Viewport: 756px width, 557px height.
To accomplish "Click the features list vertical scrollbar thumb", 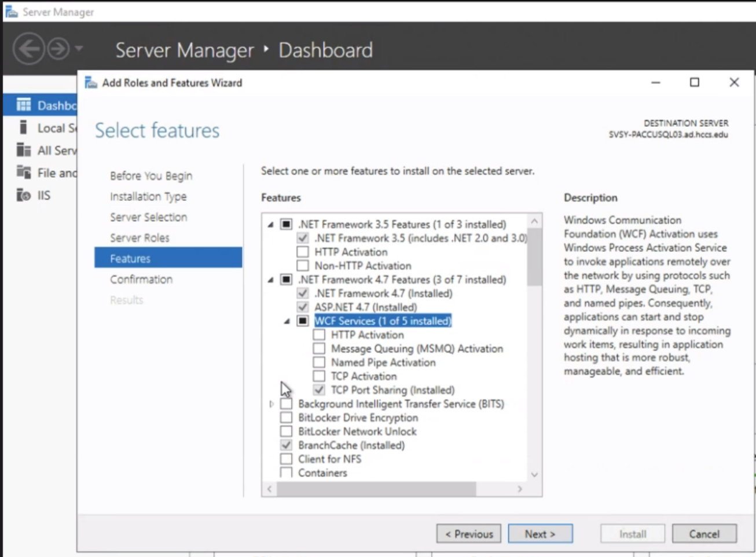I will tap(535, 257).
